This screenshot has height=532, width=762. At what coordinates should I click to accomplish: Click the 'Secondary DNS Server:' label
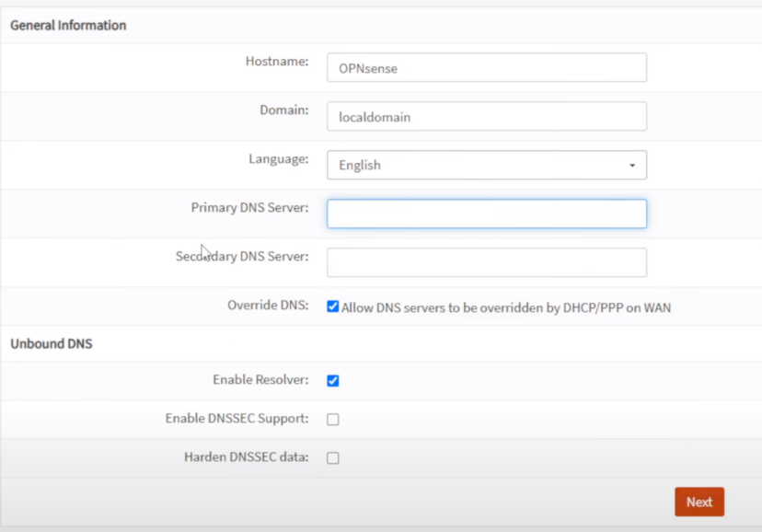click(242, 256)
